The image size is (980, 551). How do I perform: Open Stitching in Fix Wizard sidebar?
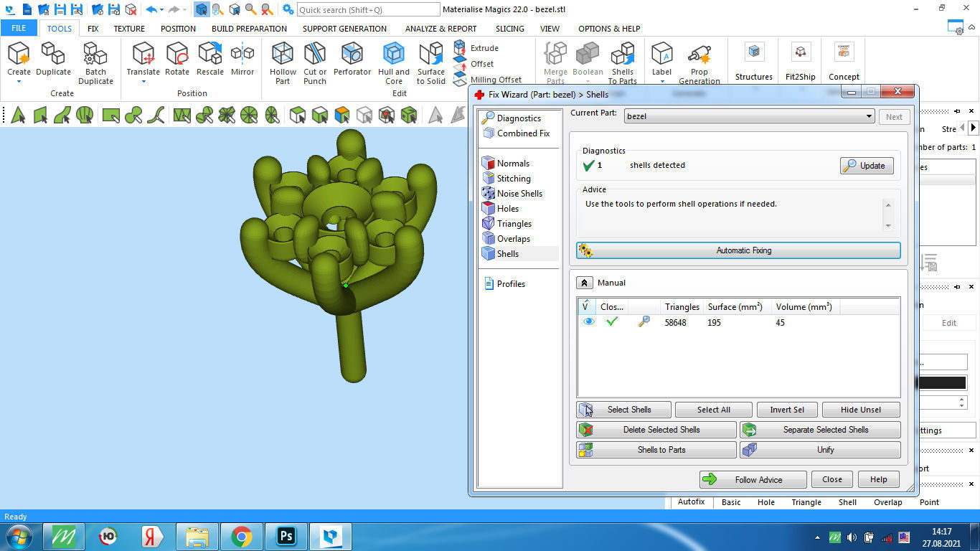(514, 179)
